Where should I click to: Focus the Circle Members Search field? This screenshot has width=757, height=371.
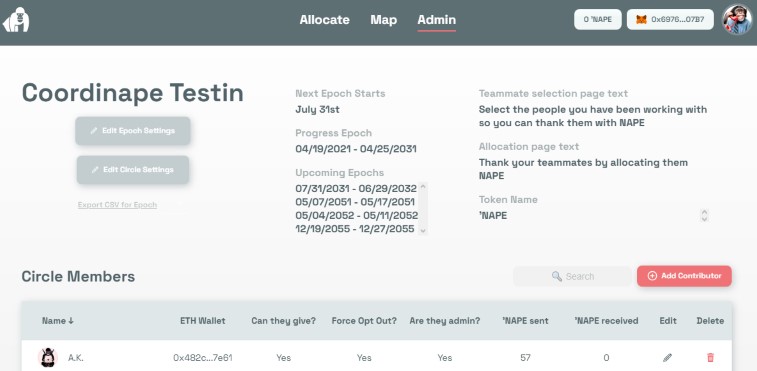coord(573,276)
